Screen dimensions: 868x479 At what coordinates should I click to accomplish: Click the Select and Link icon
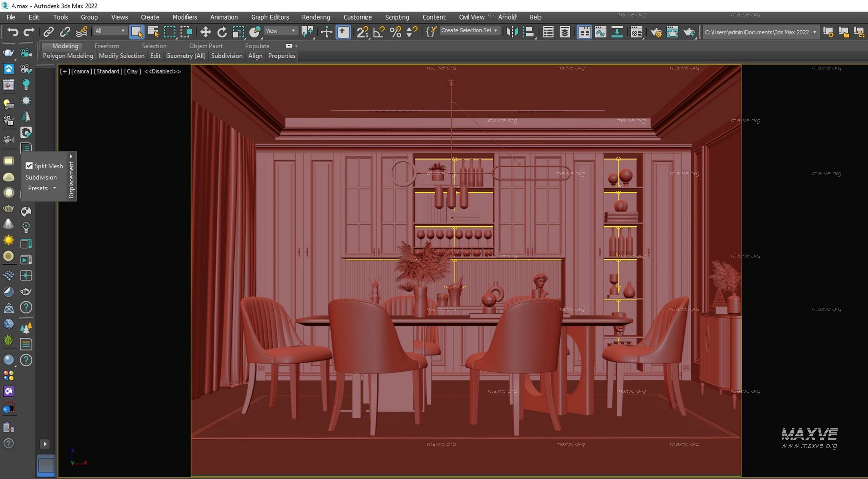click(48, 32)
